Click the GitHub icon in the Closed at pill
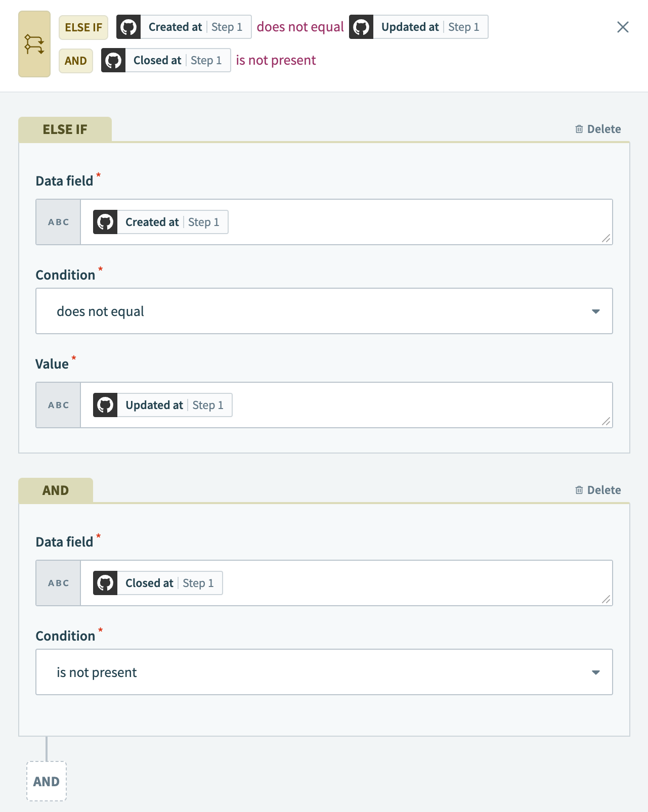 (105, 583)
